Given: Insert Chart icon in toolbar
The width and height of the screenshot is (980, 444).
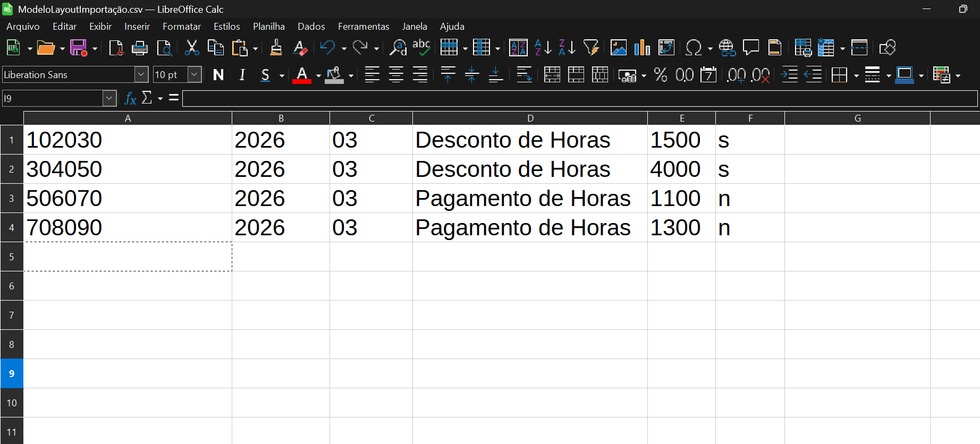Looking at the screenshot, I should (x=642, y=48).
